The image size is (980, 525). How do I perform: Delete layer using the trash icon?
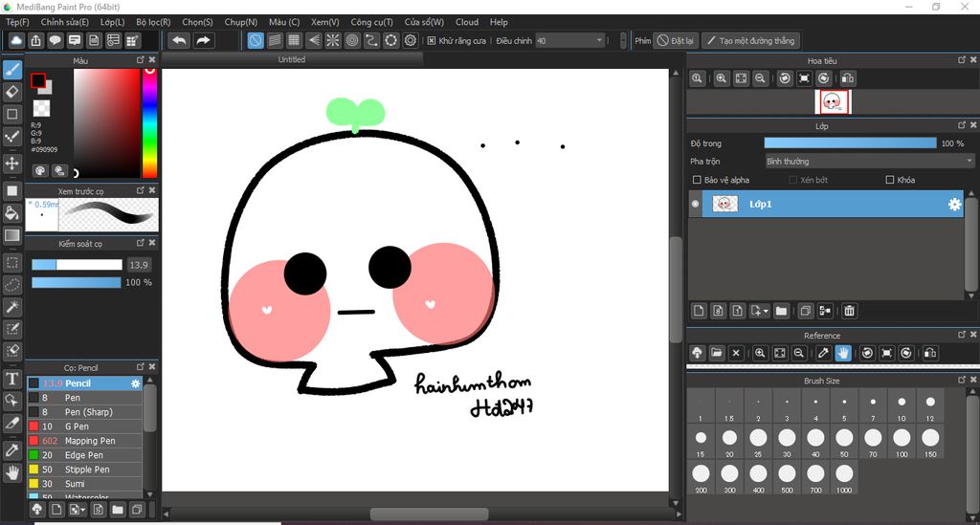(x=849, y=311)
